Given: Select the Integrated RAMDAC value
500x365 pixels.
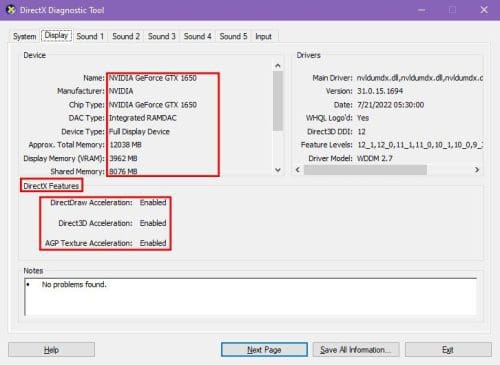Looking at the screenshot, I should click(x=143, y=118).
